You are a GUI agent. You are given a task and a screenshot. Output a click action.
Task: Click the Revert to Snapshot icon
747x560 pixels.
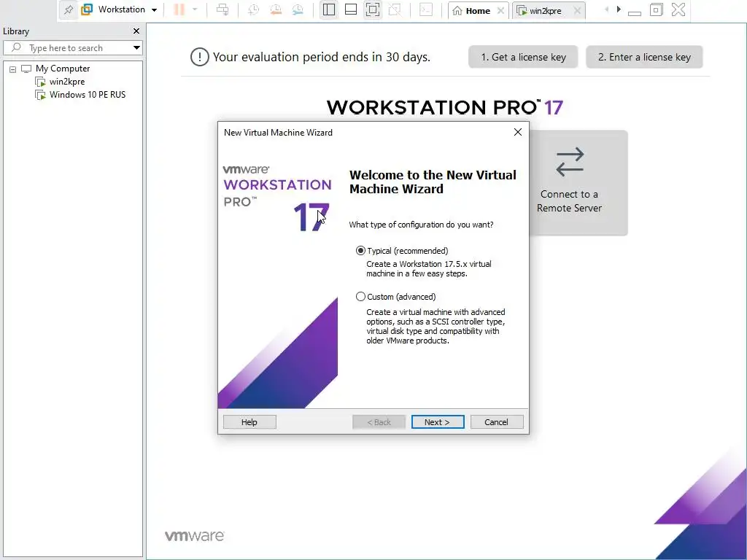click(275, 9)
